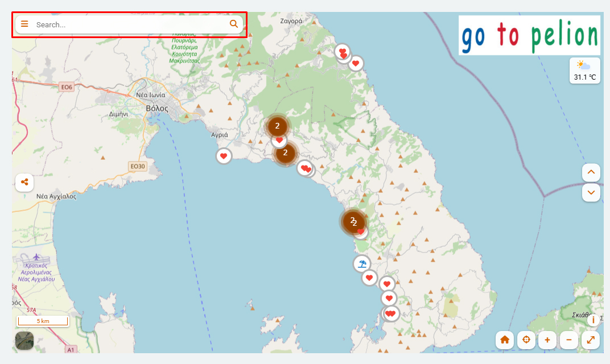Select the heart marker west of Agria

click(x=224, y=156)
